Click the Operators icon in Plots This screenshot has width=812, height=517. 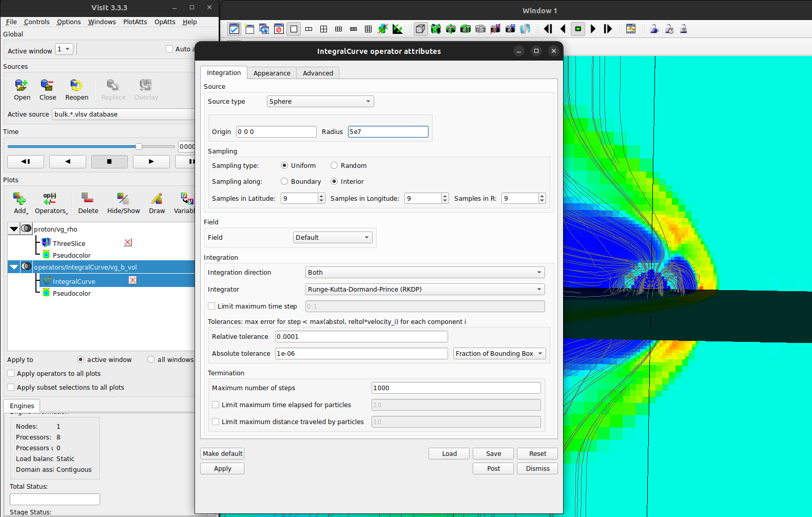(50, 199)
